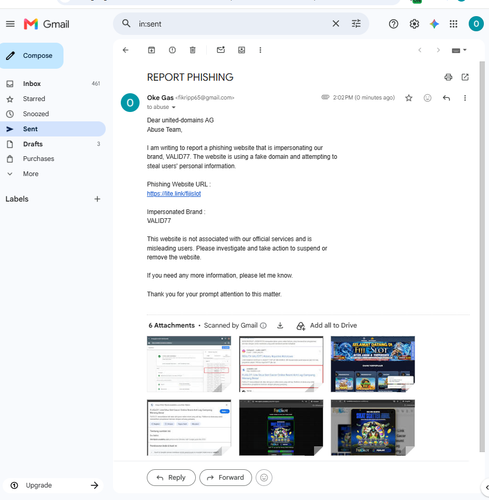Expand recipient details 'to abuse' arrow
489x500 pixels.
pyautogui.click(x=174, y=107)
